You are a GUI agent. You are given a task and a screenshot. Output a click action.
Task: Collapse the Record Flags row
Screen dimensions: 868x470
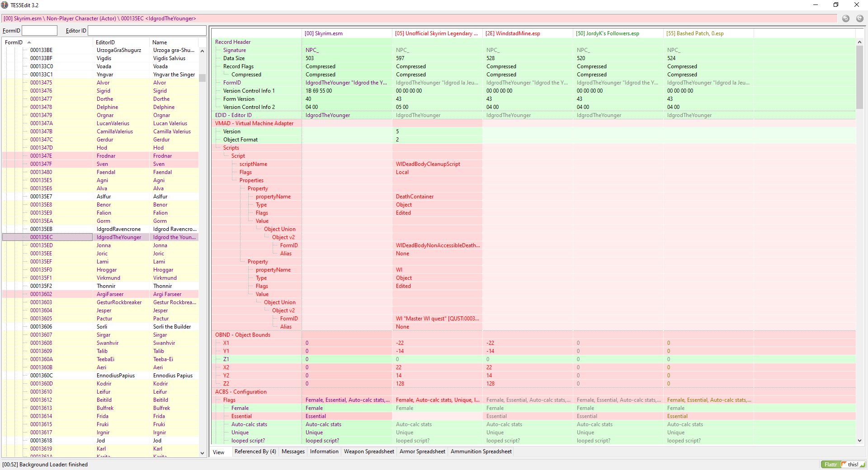(238, 66)
